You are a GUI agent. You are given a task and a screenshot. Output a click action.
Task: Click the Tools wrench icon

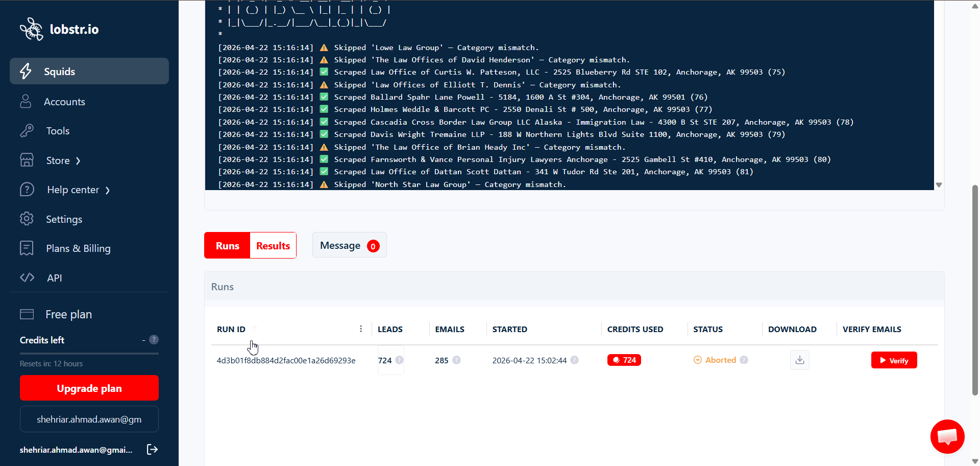(x=27, y=131)
